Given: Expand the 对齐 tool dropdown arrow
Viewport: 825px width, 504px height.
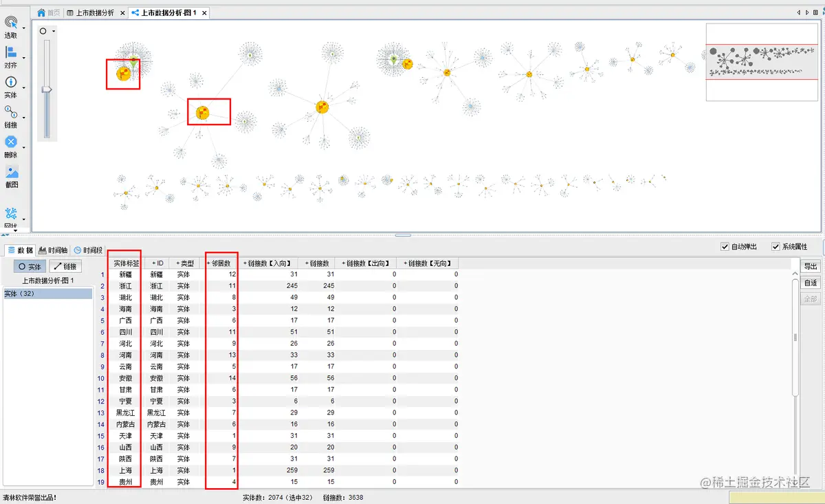Looking at the screenshot, I should coord(23,58).
